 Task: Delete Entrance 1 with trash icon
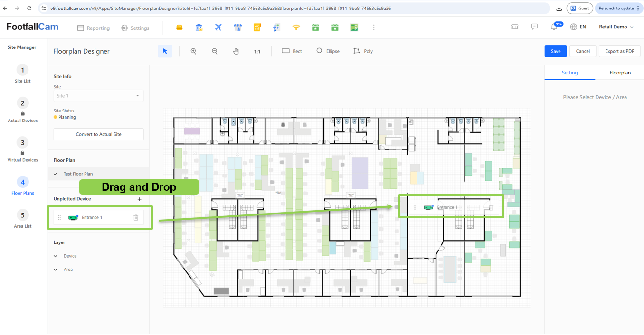(x=136, y=217)
